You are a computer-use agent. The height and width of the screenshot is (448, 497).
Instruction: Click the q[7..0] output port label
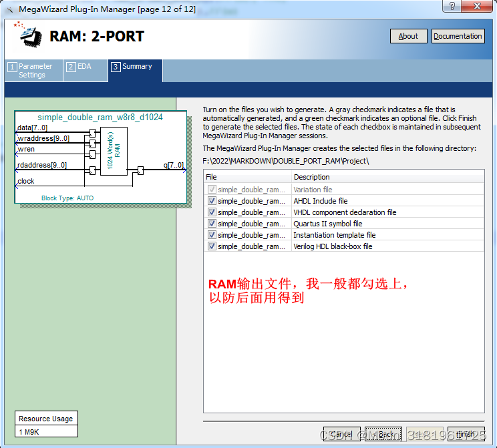(174, 165)
